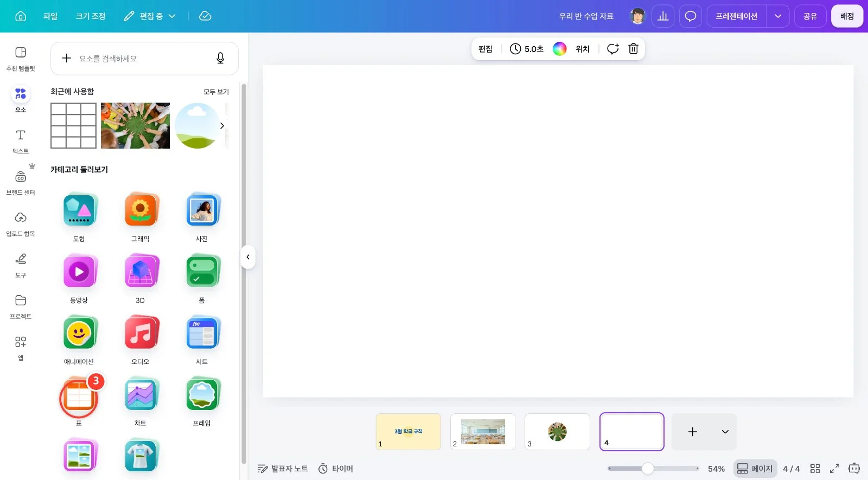Screen dimensions: 868x480
Task: Add a new page plus button
Action: click(692, 432)
